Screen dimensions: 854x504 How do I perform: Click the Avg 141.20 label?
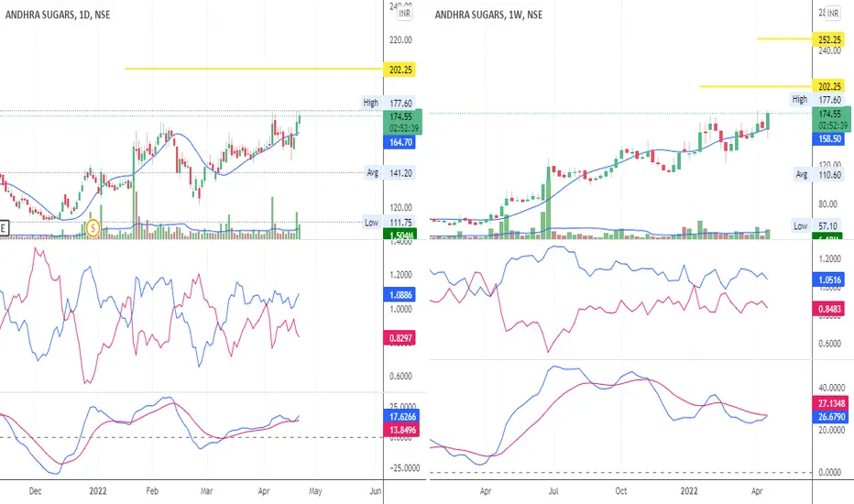[390, 172]
